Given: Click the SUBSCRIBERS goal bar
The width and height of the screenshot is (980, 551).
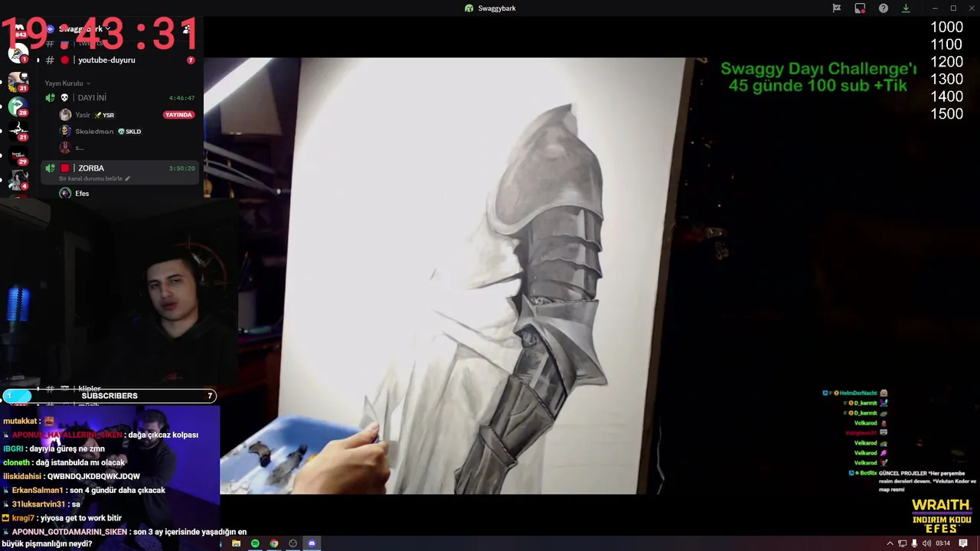Looking at the screenshot, I should tap(109, 396).
